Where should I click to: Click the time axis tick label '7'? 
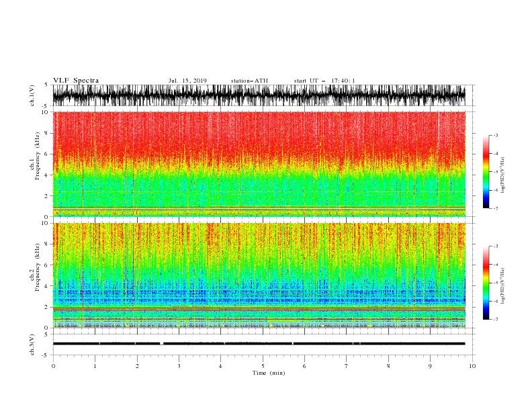(x=347, y=366)
